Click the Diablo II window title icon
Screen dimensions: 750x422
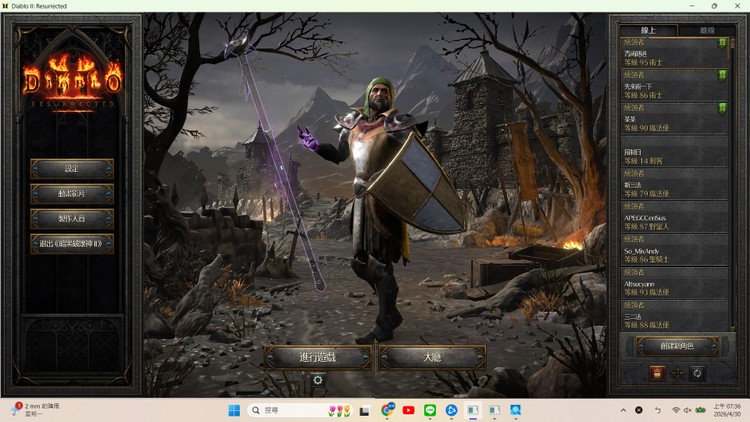[6, 6]
